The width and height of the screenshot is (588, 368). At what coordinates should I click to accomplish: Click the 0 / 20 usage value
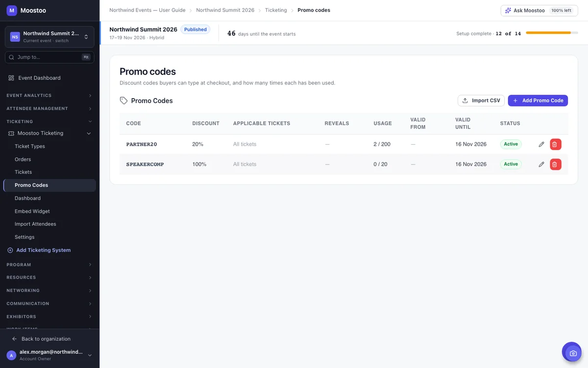click(x=380, y=164)
